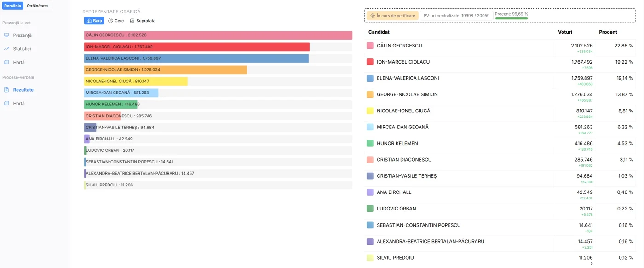Viewport: 644px width, 268px height.
Task: Click the Candidat column header
Action: (x=379, y=32)
